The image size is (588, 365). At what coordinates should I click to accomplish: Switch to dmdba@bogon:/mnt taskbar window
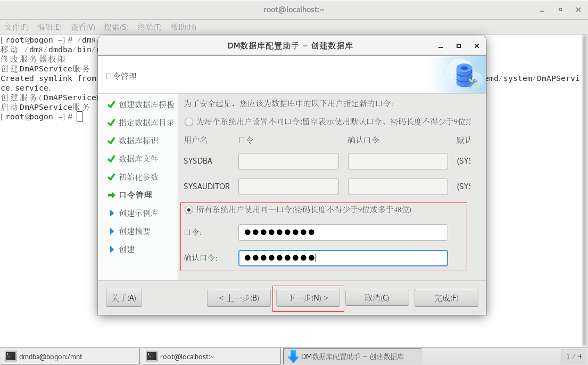coord(70,356)
